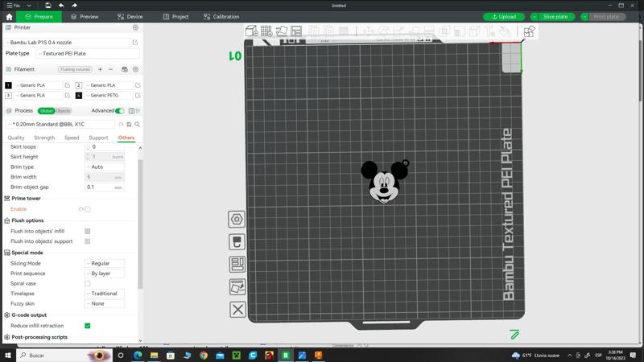The height and width of the screenshot is (362, 644).
Task: Open the Plate type dropdown
Action: (x=87, y=53)
